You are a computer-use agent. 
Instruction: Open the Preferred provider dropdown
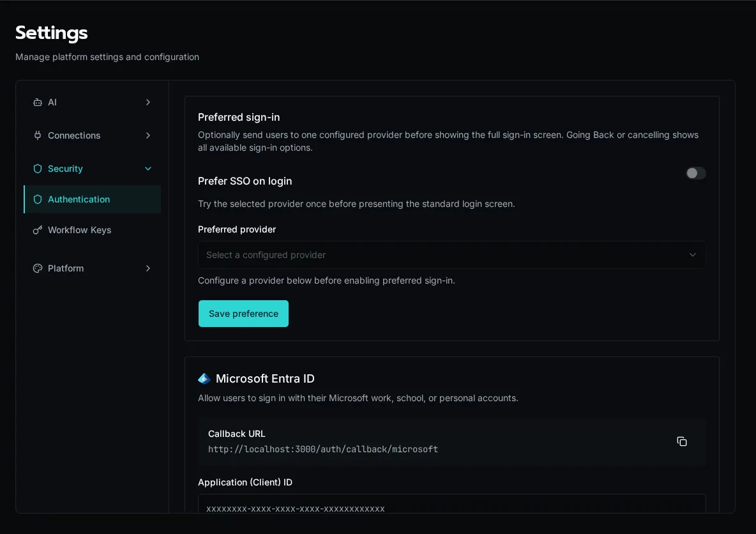(452, 255)
